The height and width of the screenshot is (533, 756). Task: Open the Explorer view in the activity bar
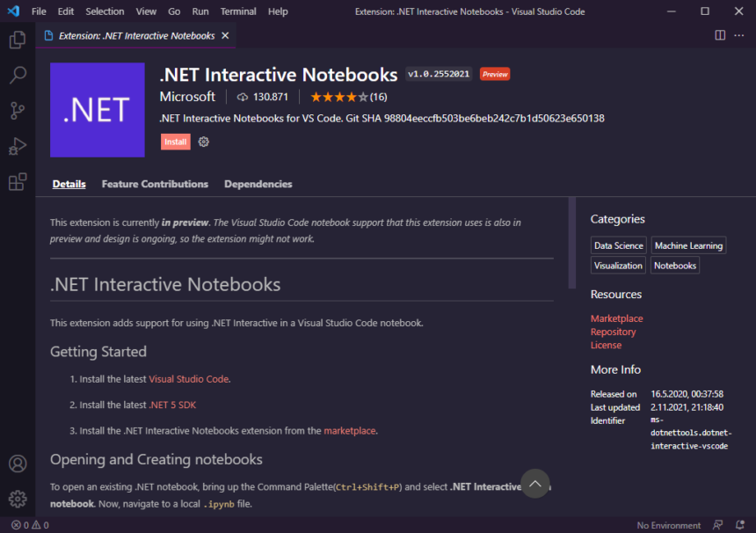tap(18, 40)
